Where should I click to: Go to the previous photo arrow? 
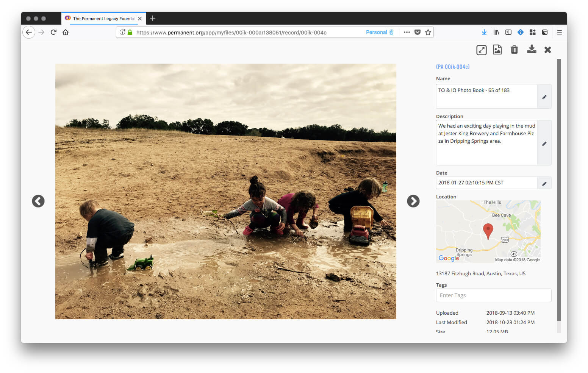pyautogui.click(x=38, y=201)
